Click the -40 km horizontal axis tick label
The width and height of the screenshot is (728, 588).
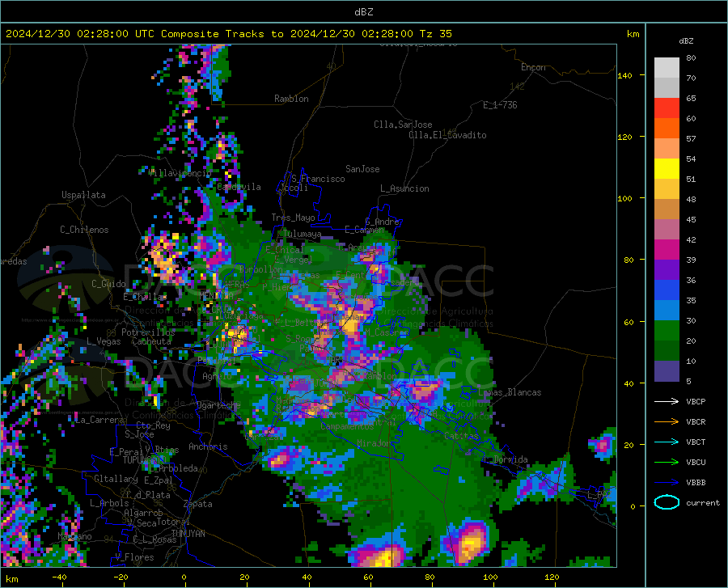(59, 577)
